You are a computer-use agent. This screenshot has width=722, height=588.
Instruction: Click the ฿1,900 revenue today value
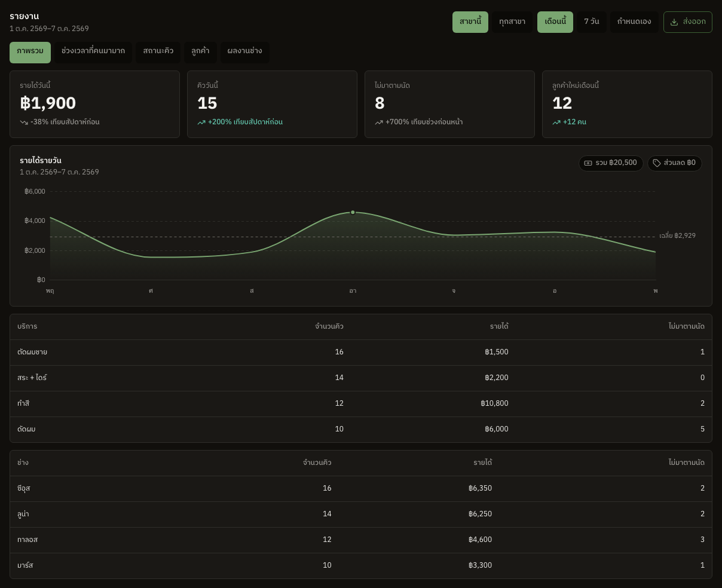pos(48,103)
